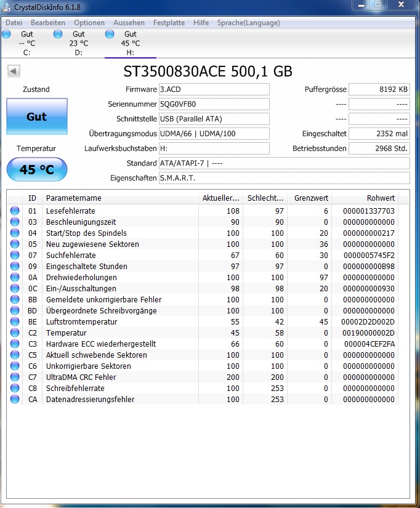Click orb for Übergeordnete Schreibvorgänge
Viewport: 420px width, 508px height.
click(15, 310)
